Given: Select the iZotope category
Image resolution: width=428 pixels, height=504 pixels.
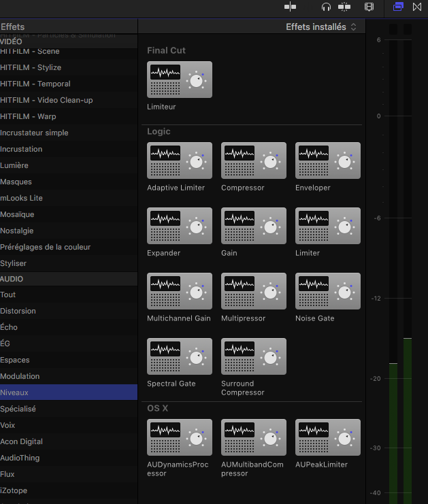Looking at the screenshot, I should pyautogui.click(x=69, y=490).
